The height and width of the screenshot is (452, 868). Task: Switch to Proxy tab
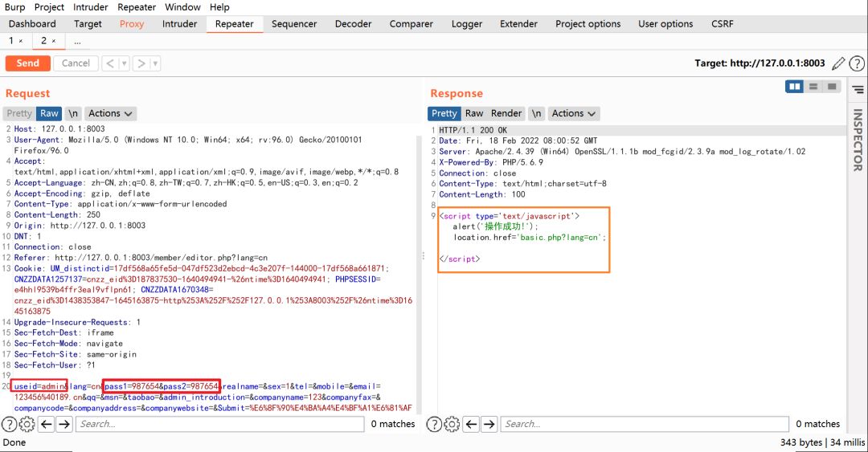click(132, 24)
